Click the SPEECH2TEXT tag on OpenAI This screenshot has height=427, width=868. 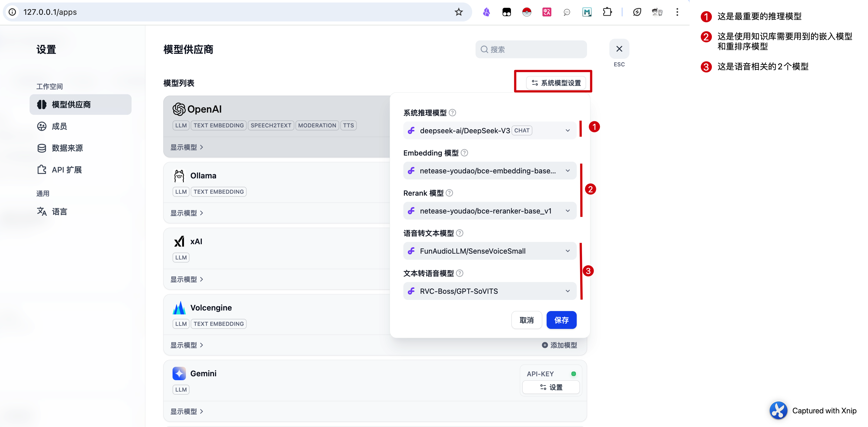point(271,125)
